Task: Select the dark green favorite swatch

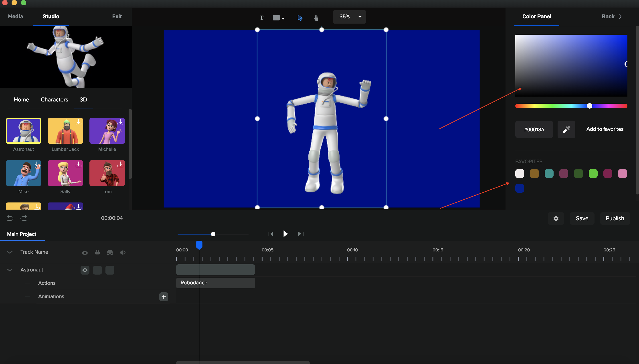Action: pyautogui.click(x=578, y=174)
